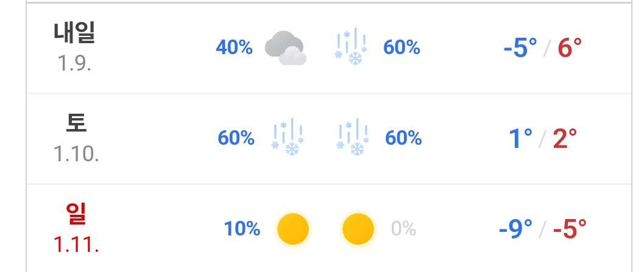
Task: Select the 토 (Saturday) day label
Action: point(76,124)
